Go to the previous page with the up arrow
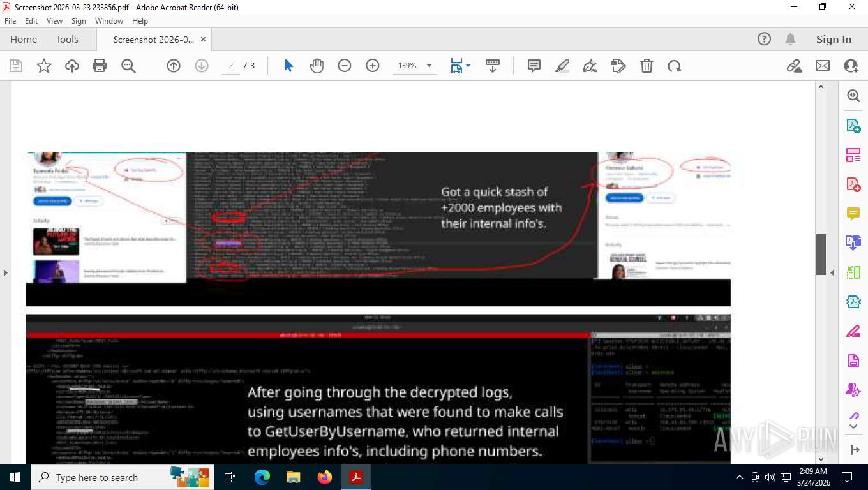 (174, 66)
